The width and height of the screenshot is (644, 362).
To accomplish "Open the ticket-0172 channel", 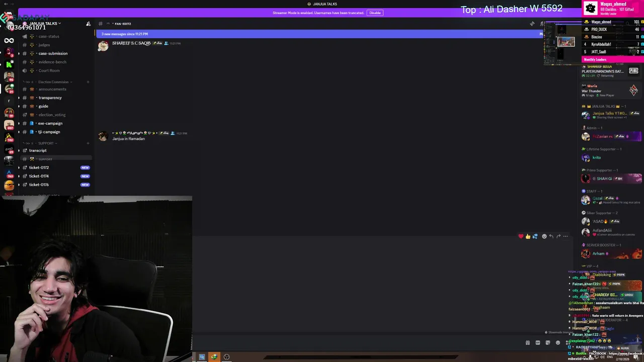I will click(39, 167).
